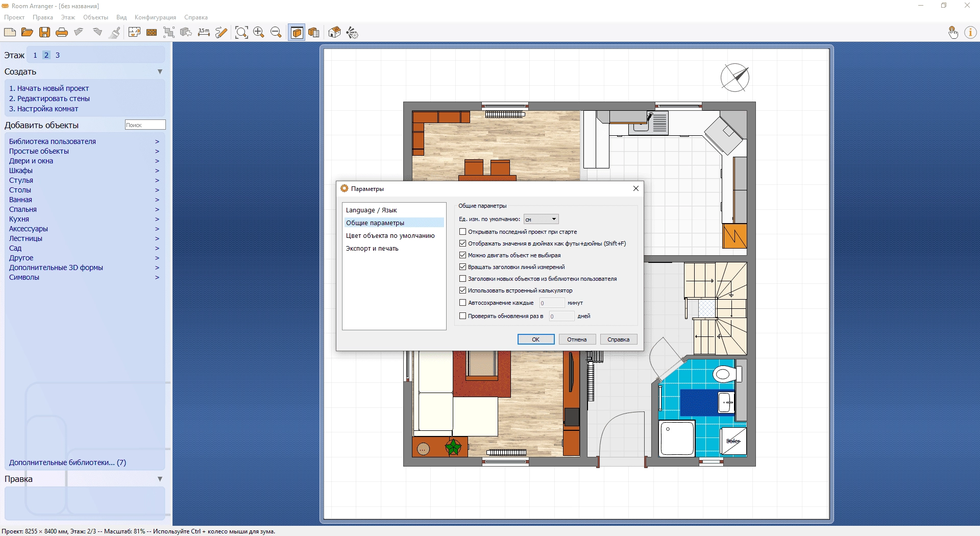The height and width of the screenshot is (536, 980).
Task: Collapse the Правка section arrow
Action: point(160,479)
